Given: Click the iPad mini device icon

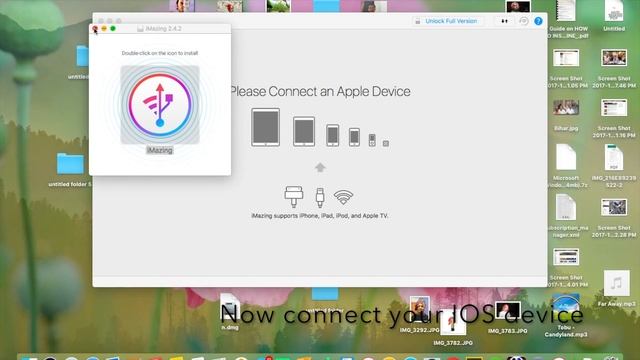Looking at the screenshot, I should pyautogui.click(x=304, y=131).
